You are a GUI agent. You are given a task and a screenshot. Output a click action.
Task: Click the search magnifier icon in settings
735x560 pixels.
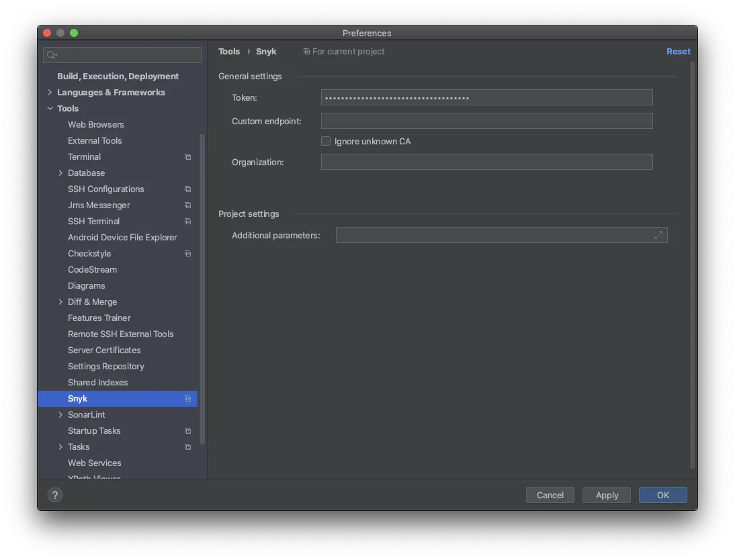click(52, 55)
